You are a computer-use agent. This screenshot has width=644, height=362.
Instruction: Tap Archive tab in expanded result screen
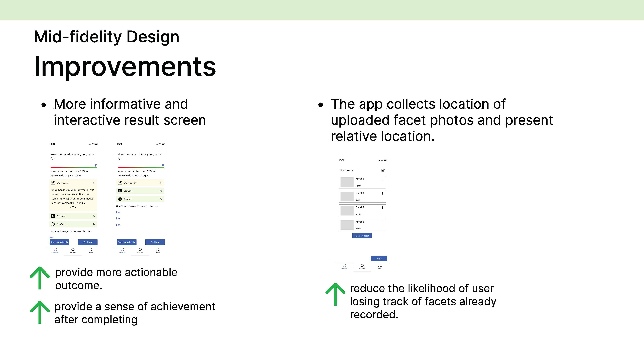point(73,250)
